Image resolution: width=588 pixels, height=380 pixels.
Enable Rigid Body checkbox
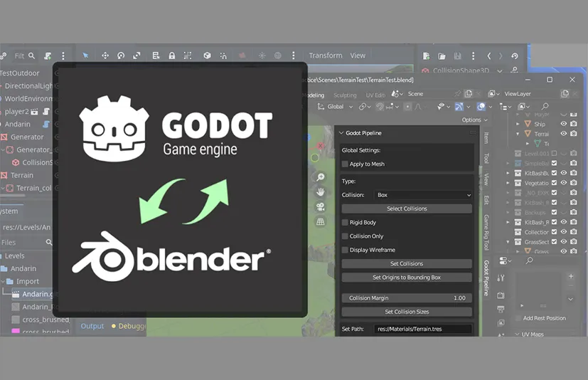(x=345, y=222)
